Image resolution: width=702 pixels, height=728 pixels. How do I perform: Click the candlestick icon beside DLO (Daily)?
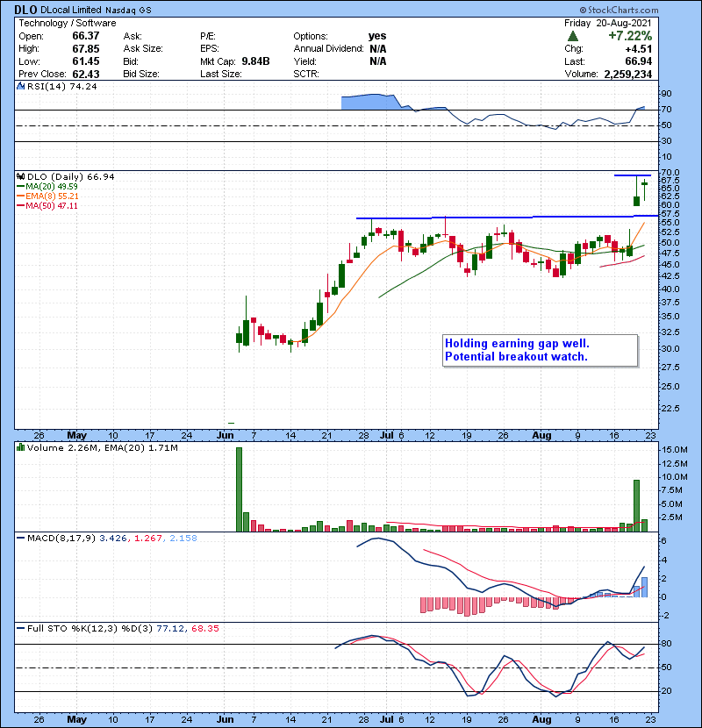(x=20, y=177)
